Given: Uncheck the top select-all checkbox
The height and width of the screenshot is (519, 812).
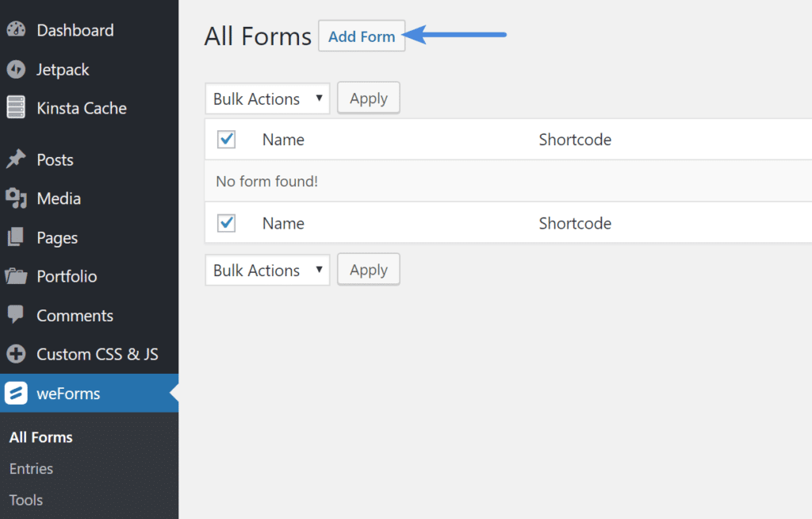Looking at the screenshot, I should [226, 139].
